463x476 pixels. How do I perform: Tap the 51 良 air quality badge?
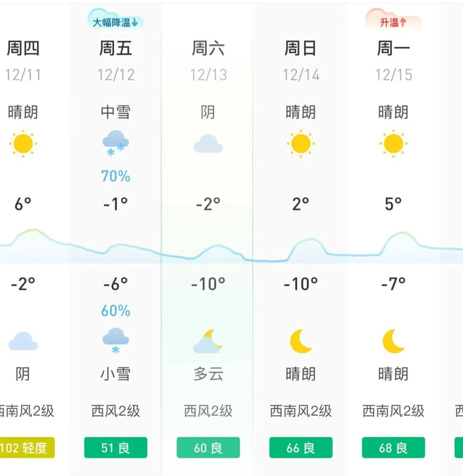click(115, 448)
